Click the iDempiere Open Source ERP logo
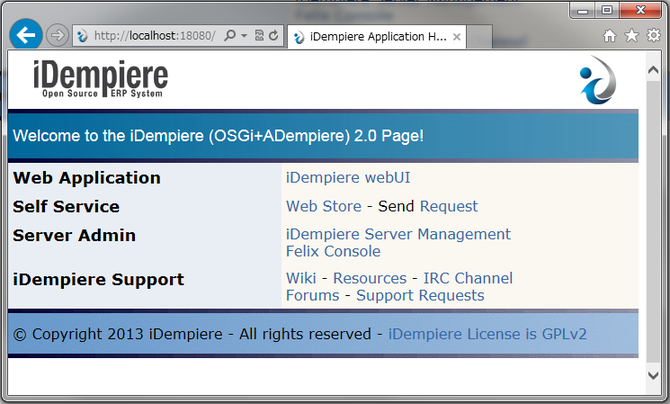 tap(100, 79)
